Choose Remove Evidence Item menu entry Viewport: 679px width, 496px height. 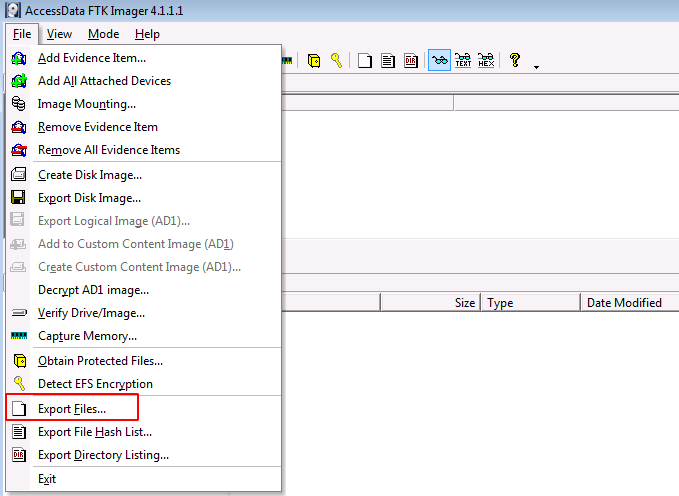click(144, 127)
